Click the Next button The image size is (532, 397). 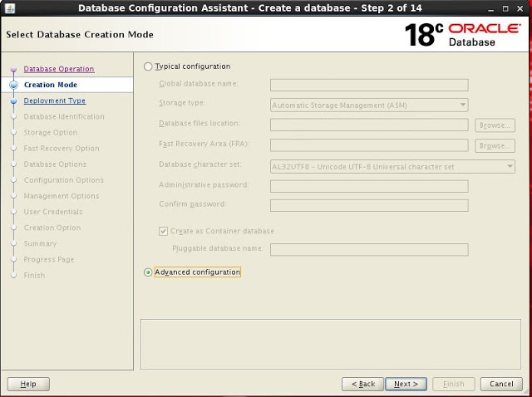[x=406, y=384]
